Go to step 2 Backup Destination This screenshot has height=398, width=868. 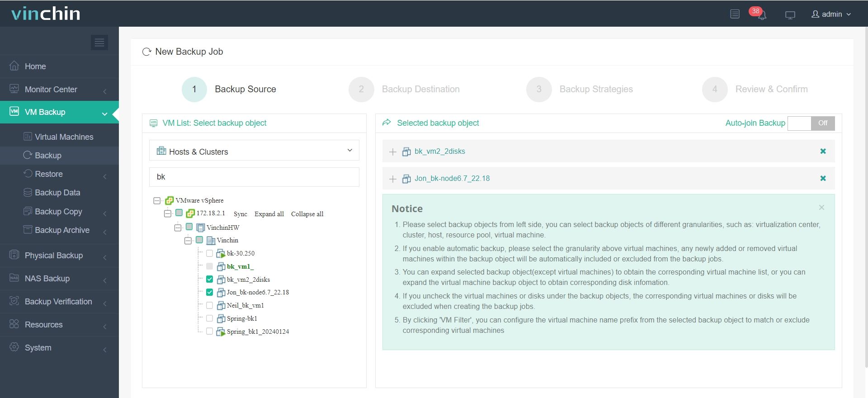pos(404,89)
